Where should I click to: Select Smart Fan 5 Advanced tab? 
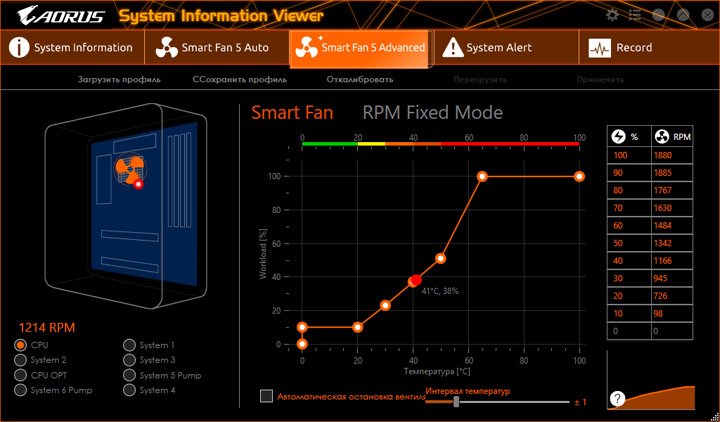point(361,48)
